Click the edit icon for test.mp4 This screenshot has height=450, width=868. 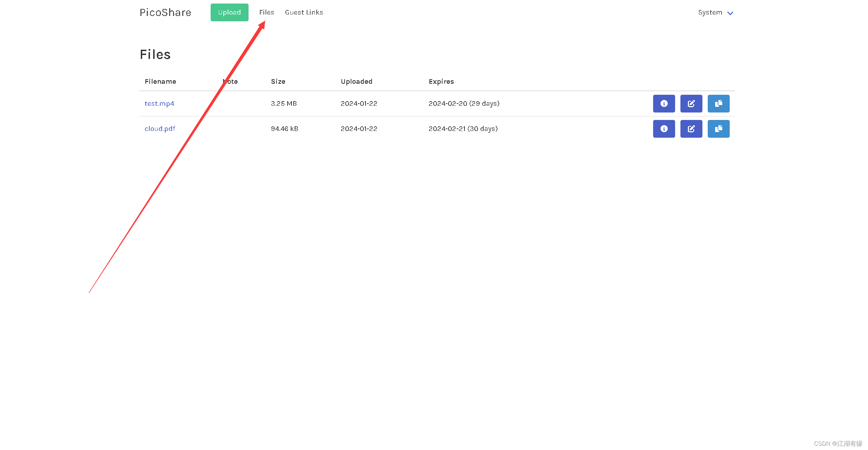coord(690,103)
